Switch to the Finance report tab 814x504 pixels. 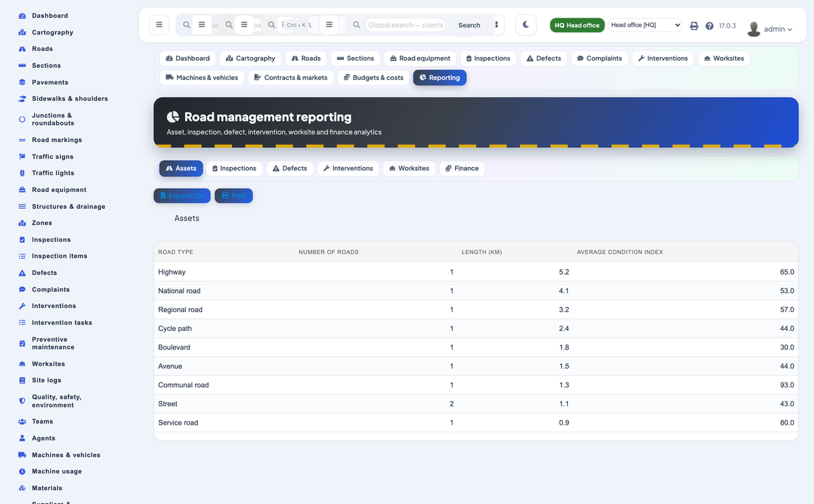[462, 168]
